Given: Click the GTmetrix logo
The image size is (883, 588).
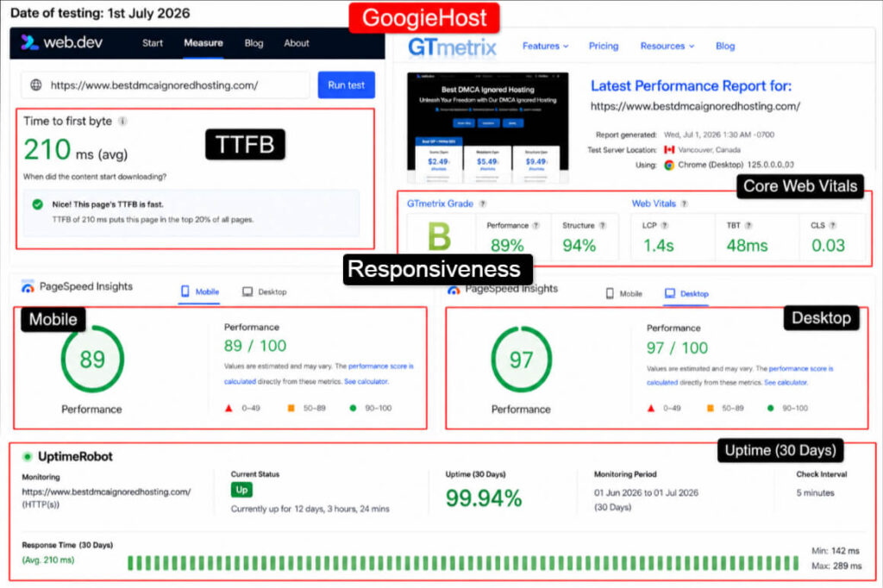Looking at the screenshot, I should point(452,47).
